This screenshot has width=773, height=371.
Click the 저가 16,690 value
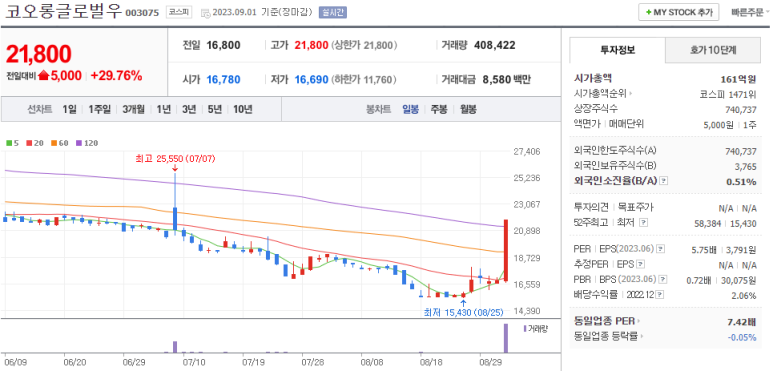312,79
